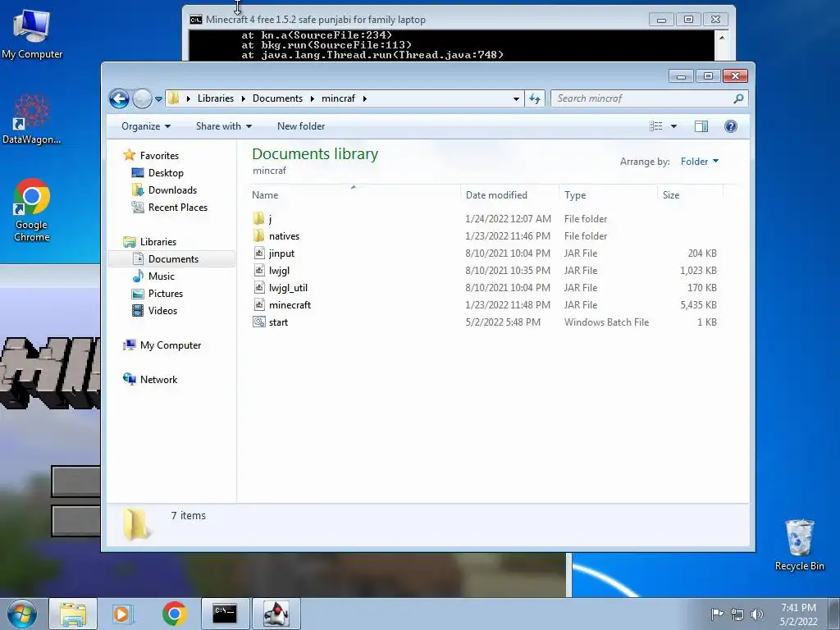This screenshot has height=630, width=840.
Task: Open Videos library in navigation pane
Action: click(x=162, y=311)
